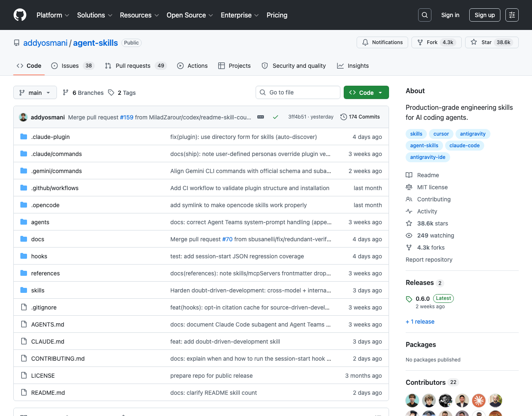Click the folder icon beside docs
Screen dimensions: 532x416
(24, 239)
